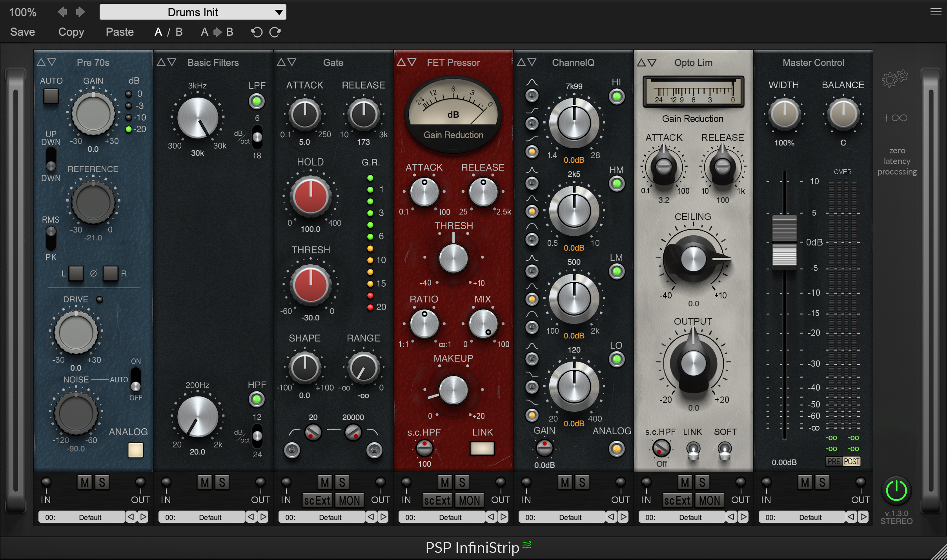Click the Gate high-pass filter enable button

[292, 450]
